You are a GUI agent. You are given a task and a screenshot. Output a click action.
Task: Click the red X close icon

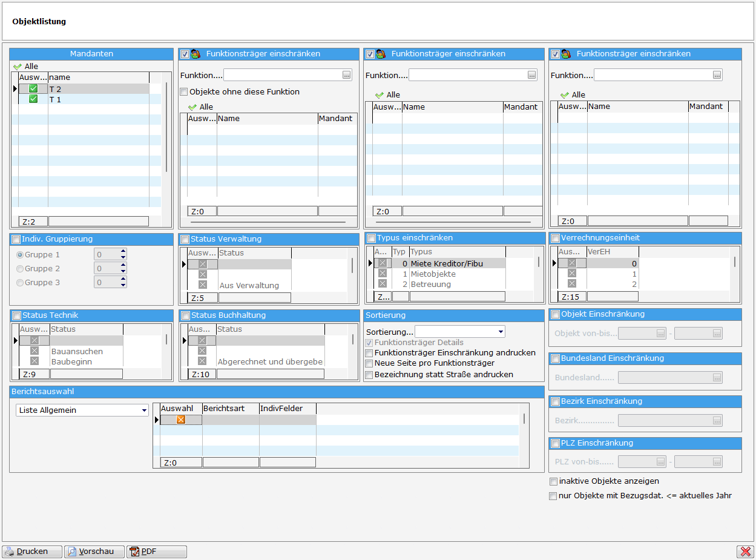point(744,552)
